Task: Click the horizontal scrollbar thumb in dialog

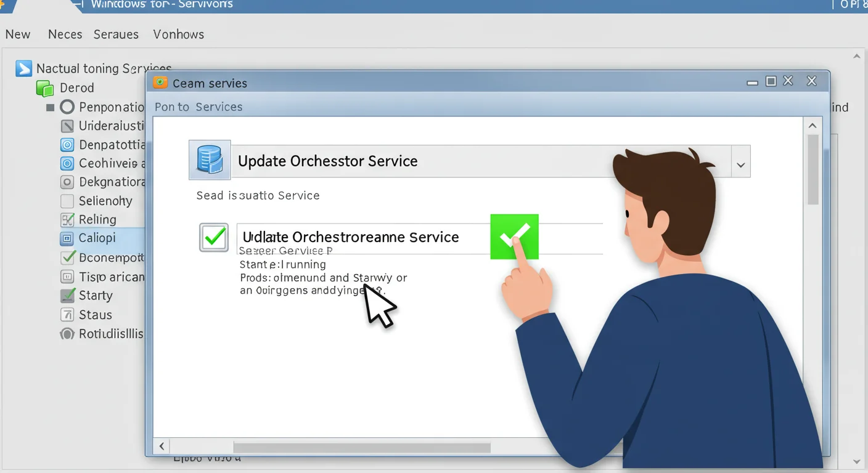Action: tap(361, 447)
